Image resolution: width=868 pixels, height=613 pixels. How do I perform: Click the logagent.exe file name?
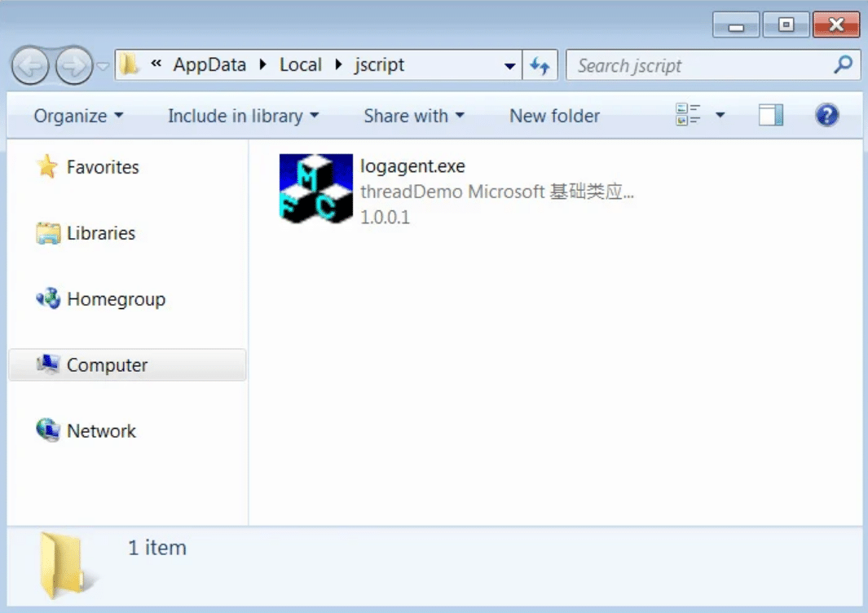(412, 166)
